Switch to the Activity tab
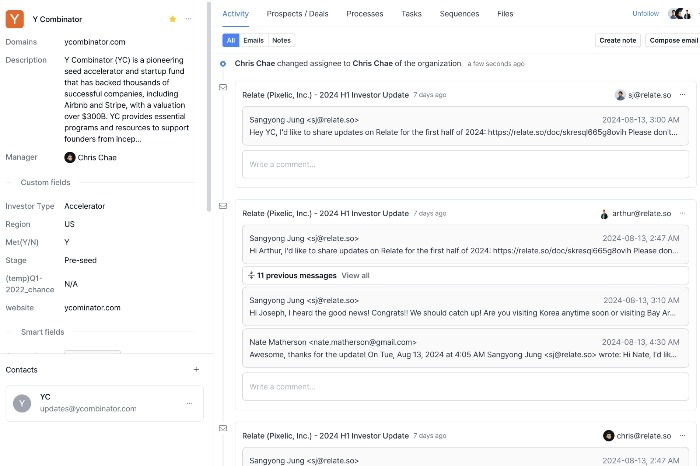This screenshot has height=466, width=700. click(x=235, y=14)
